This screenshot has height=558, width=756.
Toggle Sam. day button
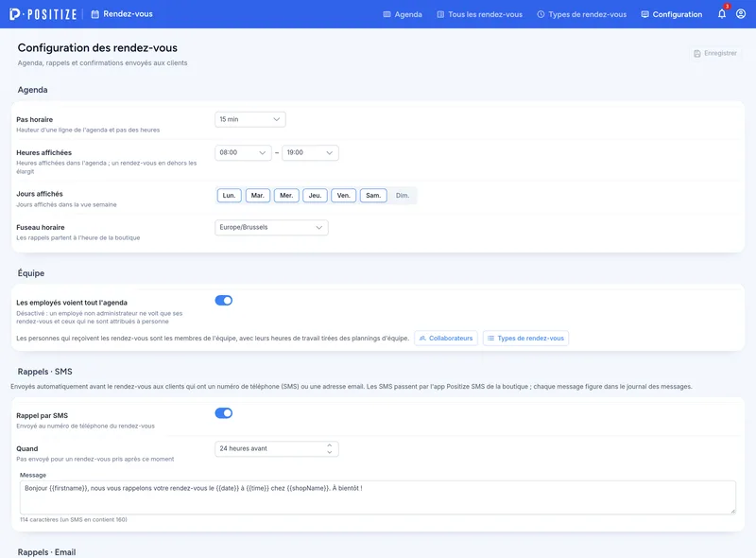click(373, 196)
